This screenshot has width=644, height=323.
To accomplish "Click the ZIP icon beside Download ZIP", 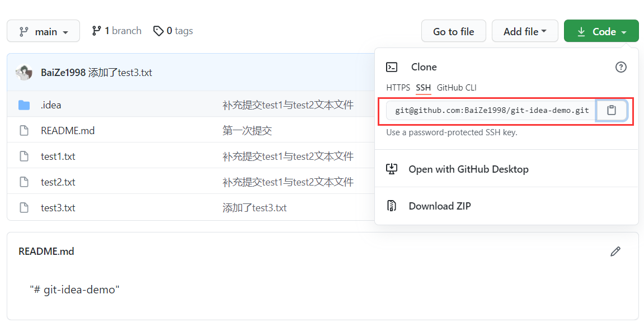I will pos(392,206).
